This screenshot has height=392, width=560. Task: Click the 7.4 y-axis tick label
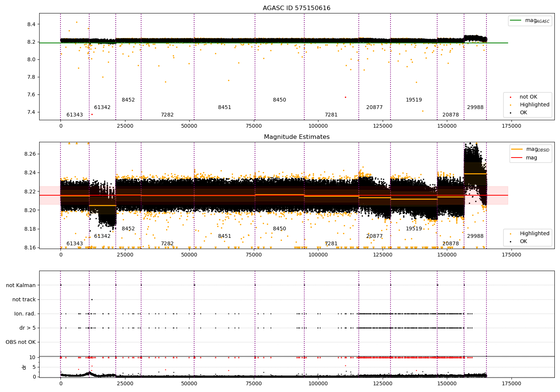pos(31,112)
